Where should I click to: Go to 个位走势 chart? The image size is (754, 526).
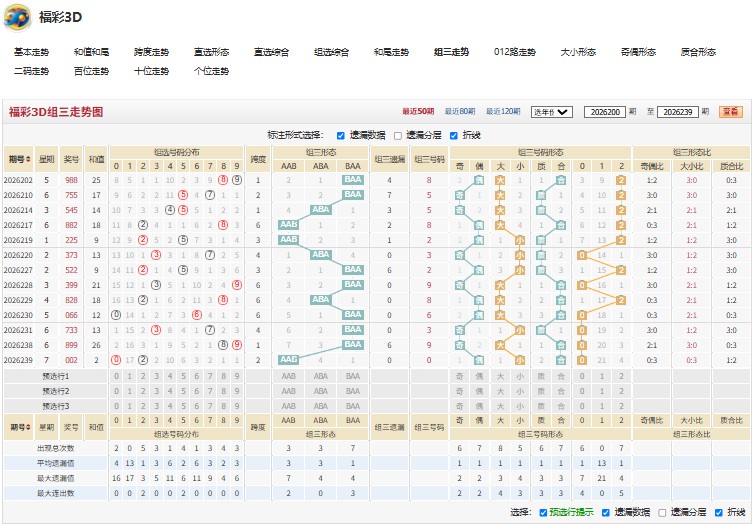[x=212, y=71]
